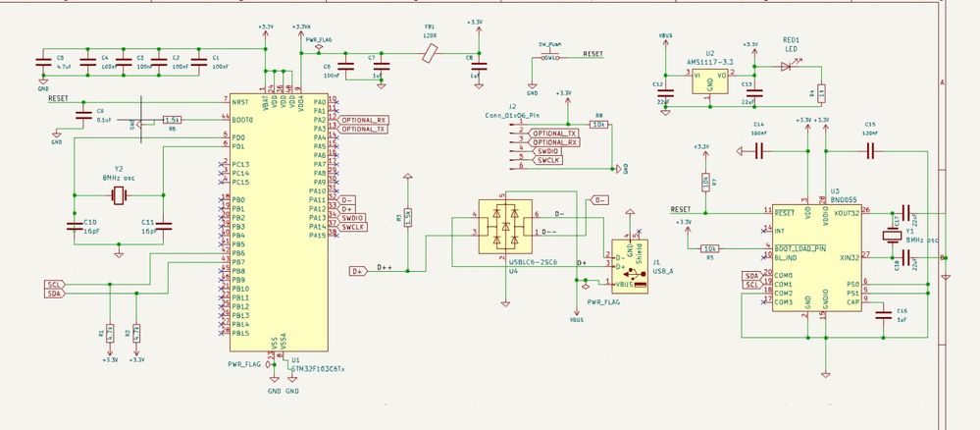Select capacitor C3 symbol
Screen dimensions: 980x430
pyautogui.click(x=124, y=62)
